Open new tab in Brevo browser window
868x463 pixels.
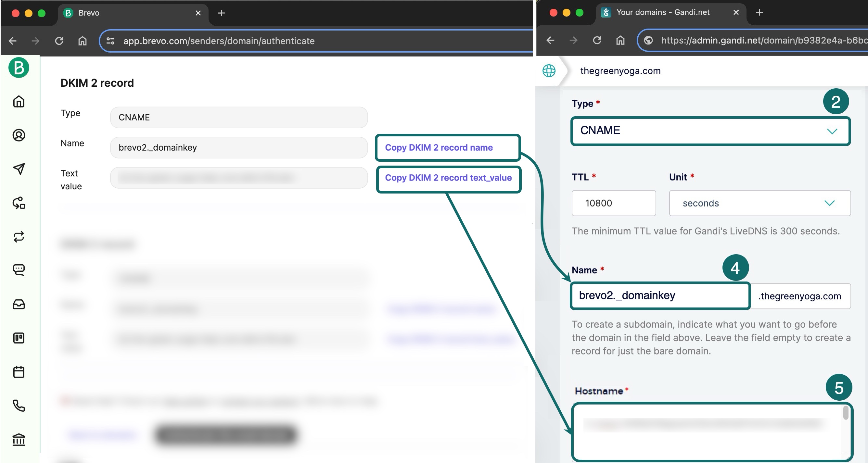(221, 13)
